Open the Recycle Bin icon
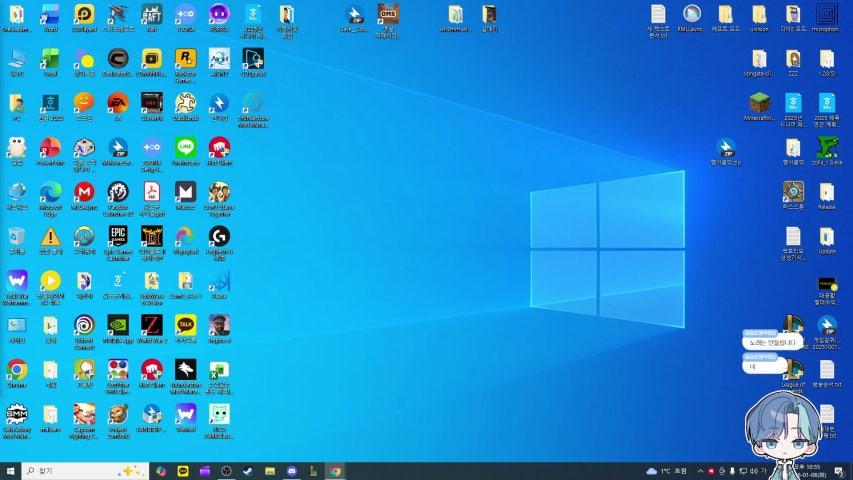Image resolution: width=853 pixels, height=480 pixels. click(17, 236)
